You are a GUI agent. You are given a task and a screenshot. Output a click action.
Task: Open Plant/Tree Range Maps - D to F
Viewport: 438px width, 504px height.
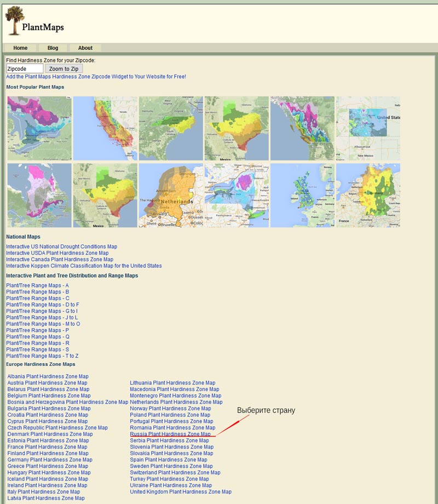[x=43, y=305]
